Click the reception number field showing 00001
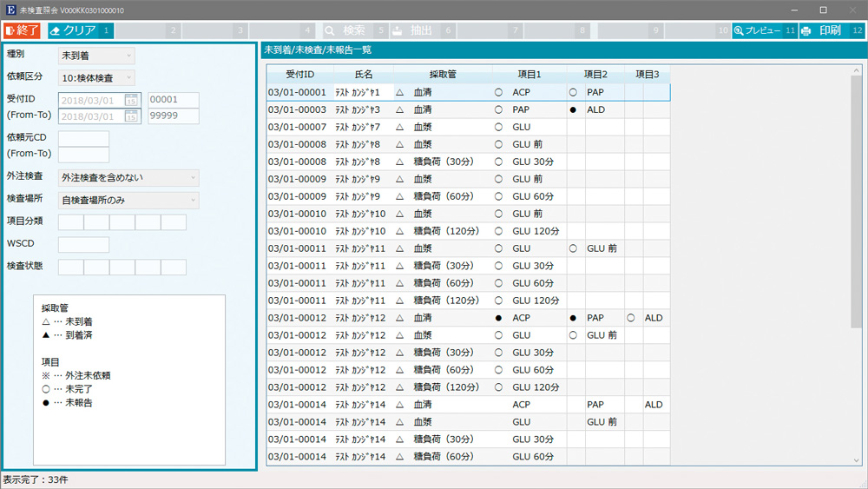Viewport: 868px width, 489px height. (174, 101)
